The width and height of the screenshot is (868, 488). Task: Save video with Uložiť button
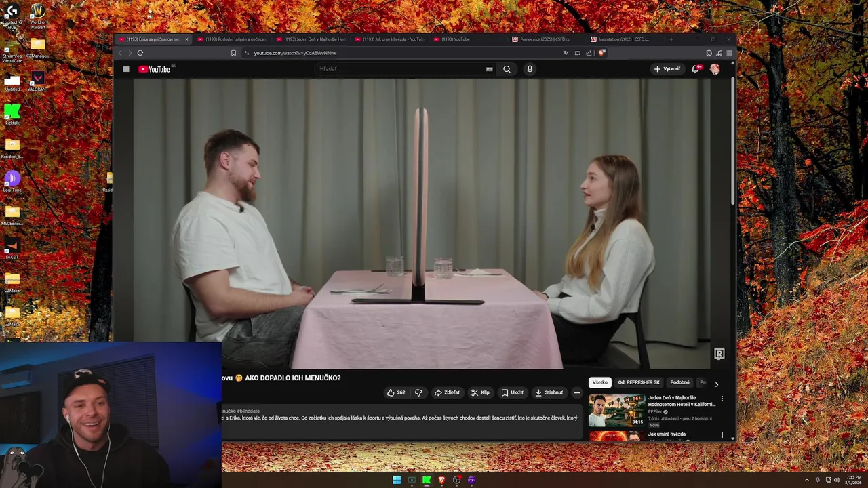coord(512,392)
